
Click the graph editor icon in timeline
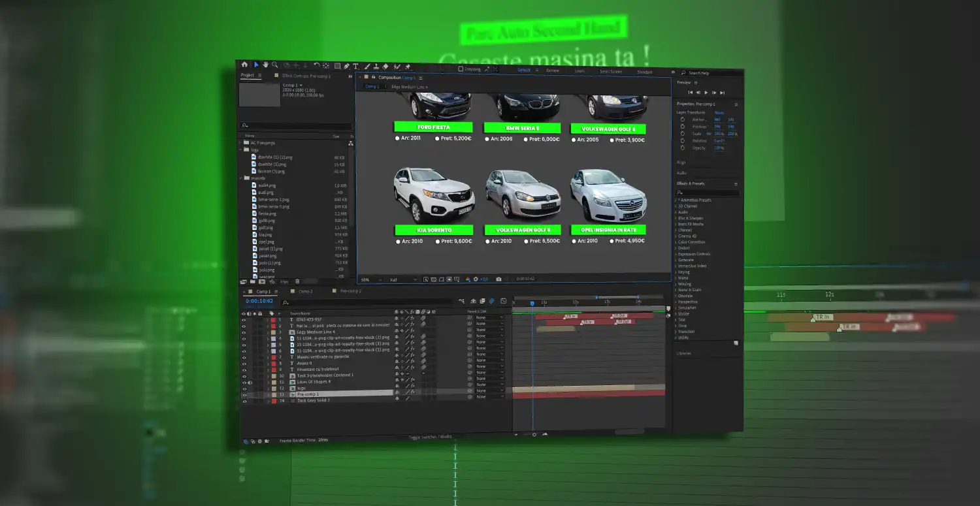[x=503, y=301]
